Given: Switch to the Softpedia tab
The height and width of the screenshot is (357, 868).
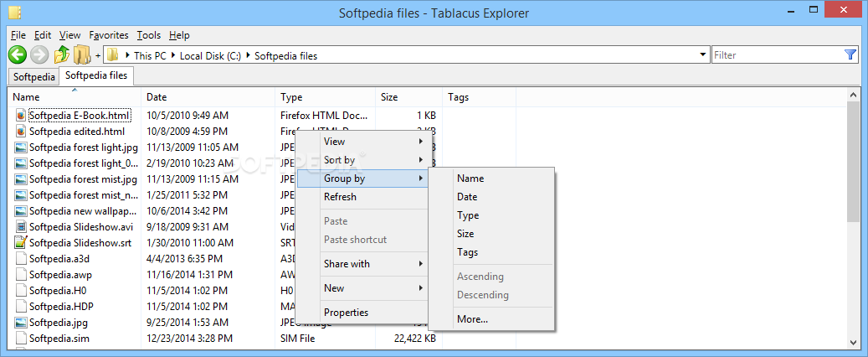Looking at the screenshot, I should pos(34,77).
